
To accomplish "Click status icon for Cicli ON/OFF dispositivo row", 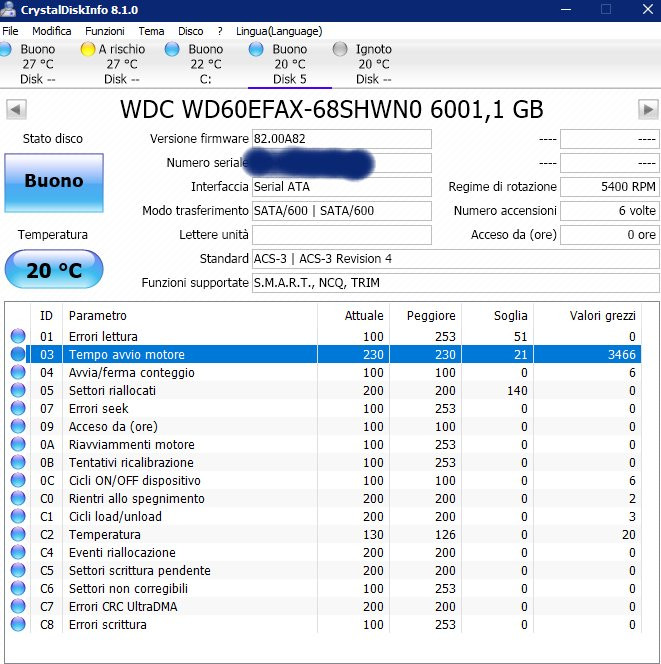I will [x=18, y=480].
